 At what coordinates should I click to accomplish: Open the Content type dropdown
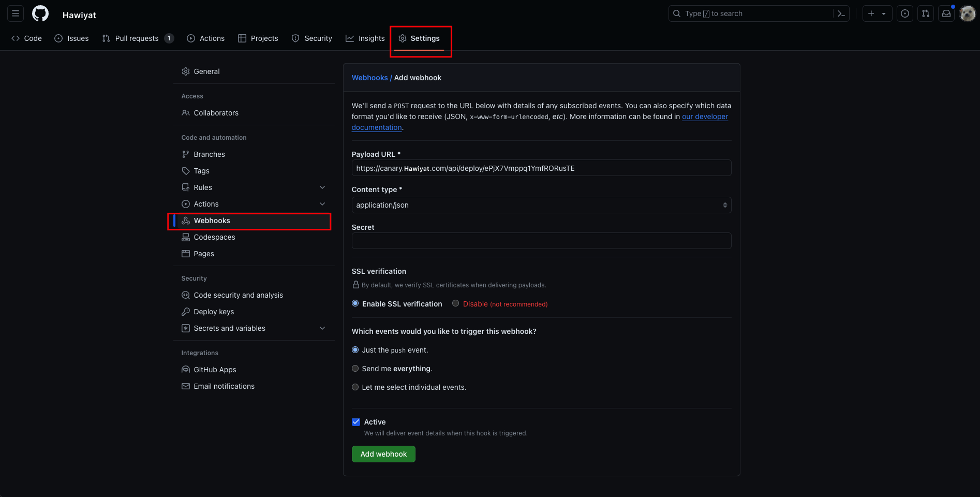tap(541, 205)
